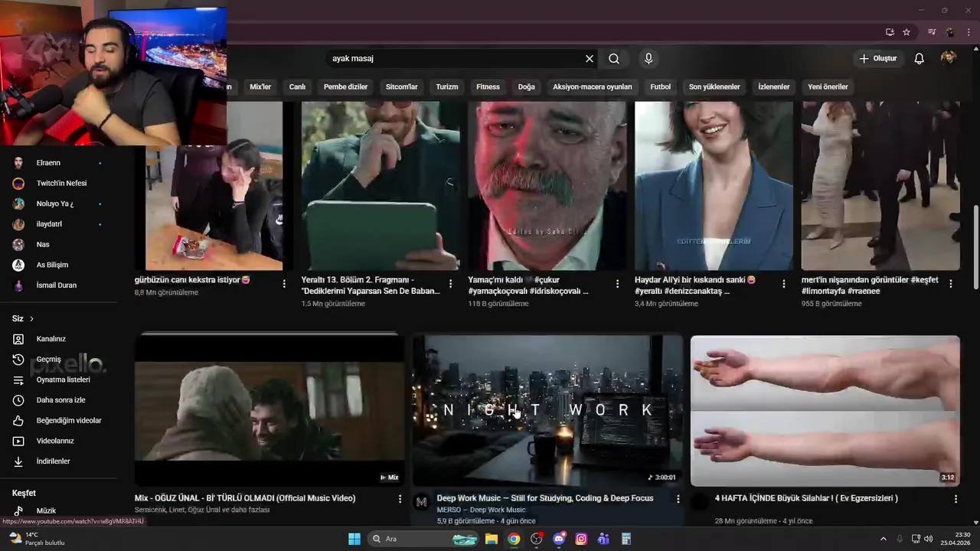Open the Chrome profile avatar
Screen dimensions: 980x551
(950, 32)
